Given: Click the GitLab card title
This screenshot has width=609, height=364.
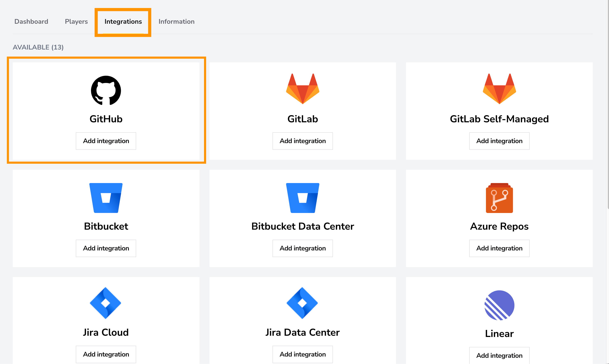Looking at the screenshot, I should pos(303,119).
